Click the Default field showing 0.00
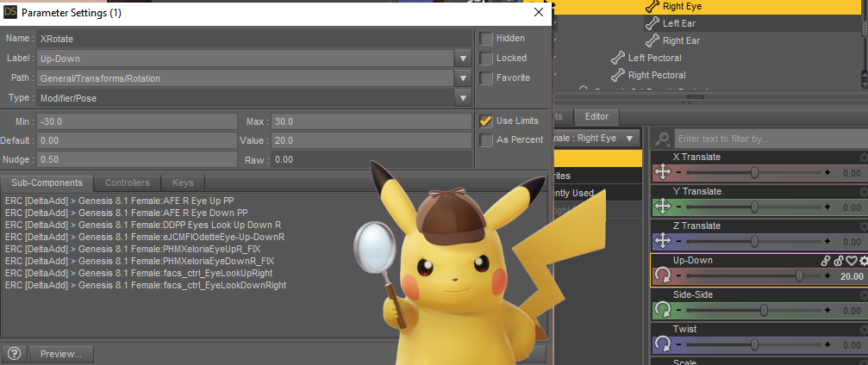 (x=137, y=140)
